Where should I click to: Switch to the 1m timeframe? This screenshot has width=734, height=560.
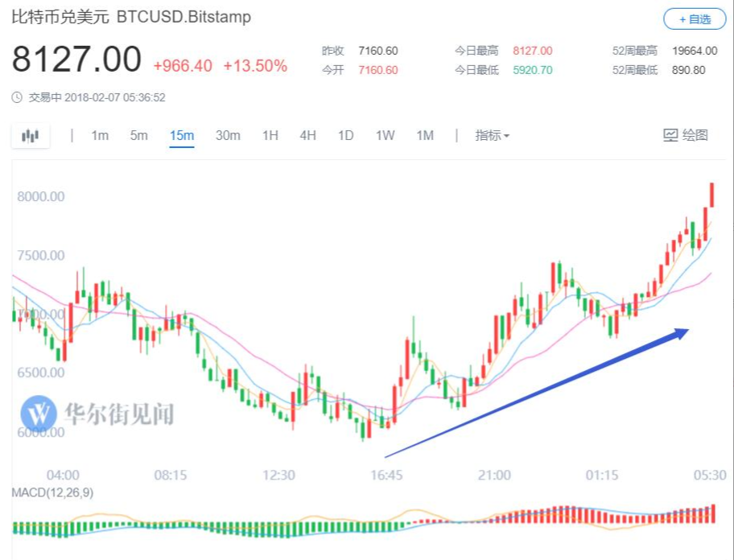pos(100,135)
